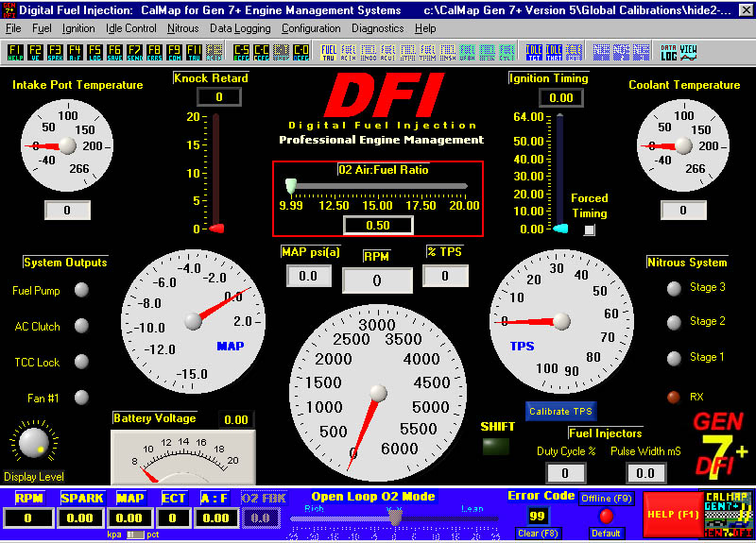Click the F7 SEND calibration icon

(134, 52)
